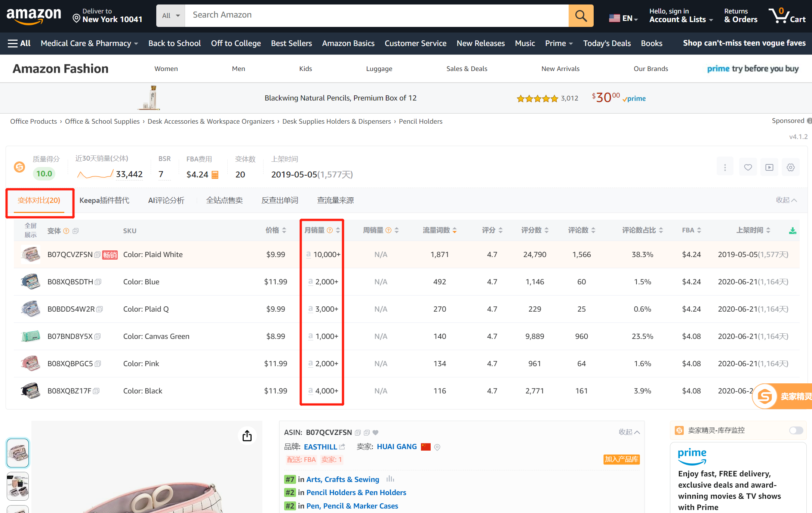Switch to the 查流量来源 tab

[x=335, y=201]
